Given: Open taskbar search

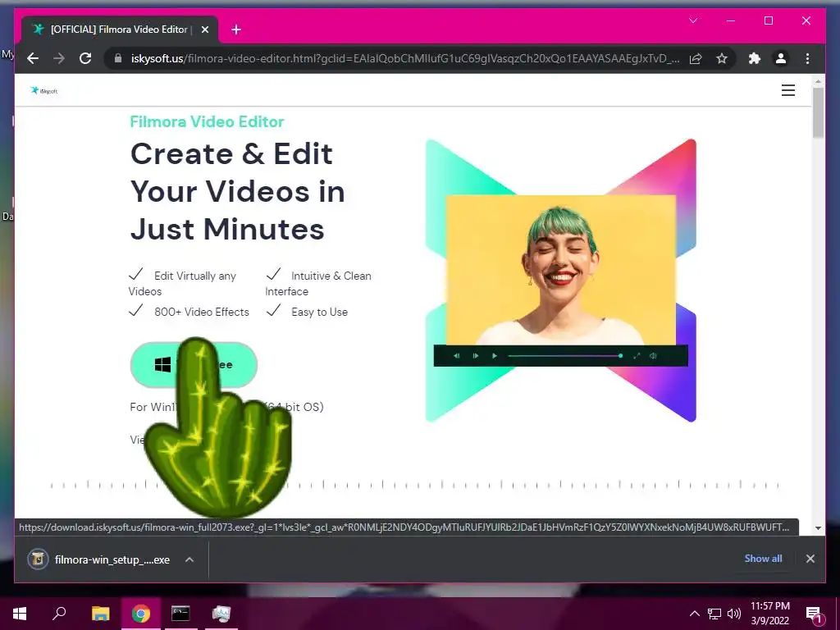Looking at the screenshot, I should pyautogui.click(x=59, y=613).
